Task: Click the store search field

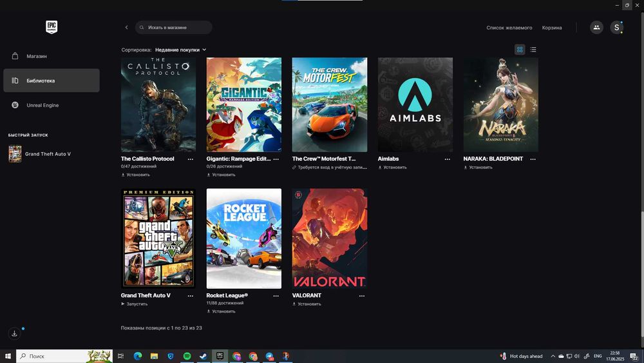Action: click(x=174, y=28)
